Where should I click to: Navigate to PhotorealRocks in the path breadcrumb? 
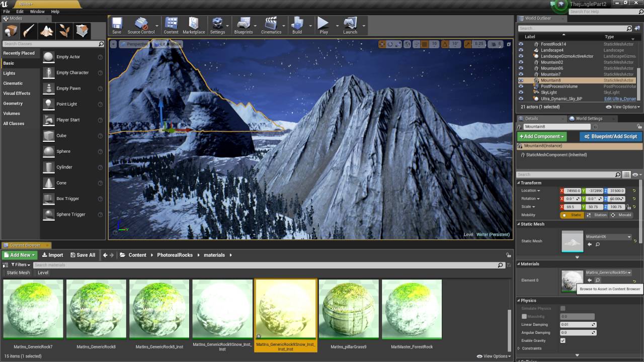tap(175, 255)
